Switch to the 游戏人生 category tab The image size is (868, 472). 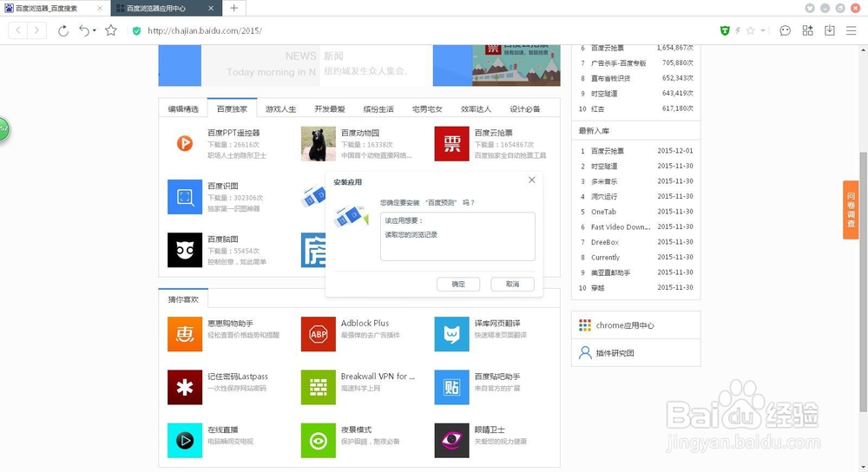[x=280, y=109]
